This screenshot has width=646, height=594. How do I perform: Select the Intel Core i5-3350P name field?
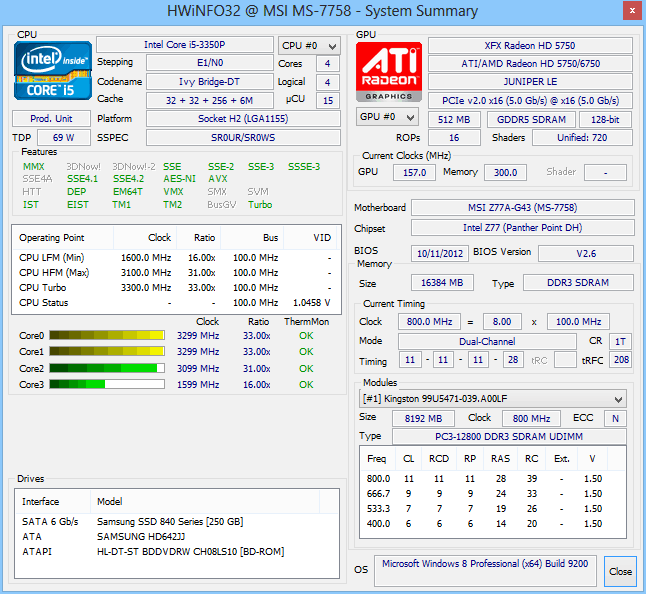[185, 46]
